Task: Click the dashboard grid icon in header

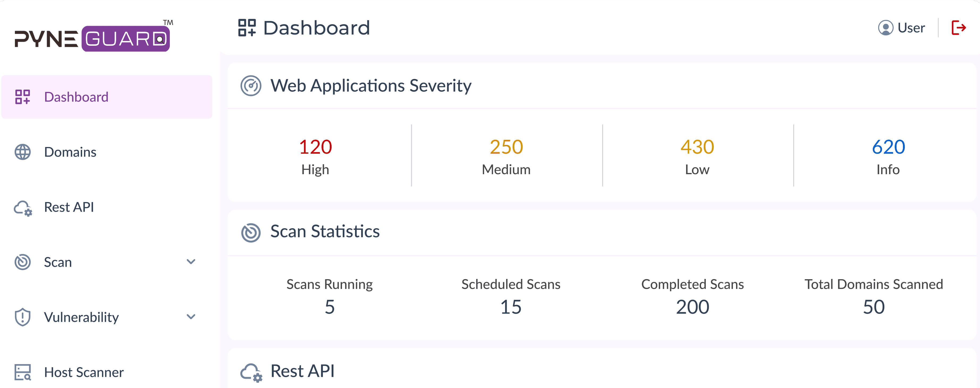Action: (247, 28)
